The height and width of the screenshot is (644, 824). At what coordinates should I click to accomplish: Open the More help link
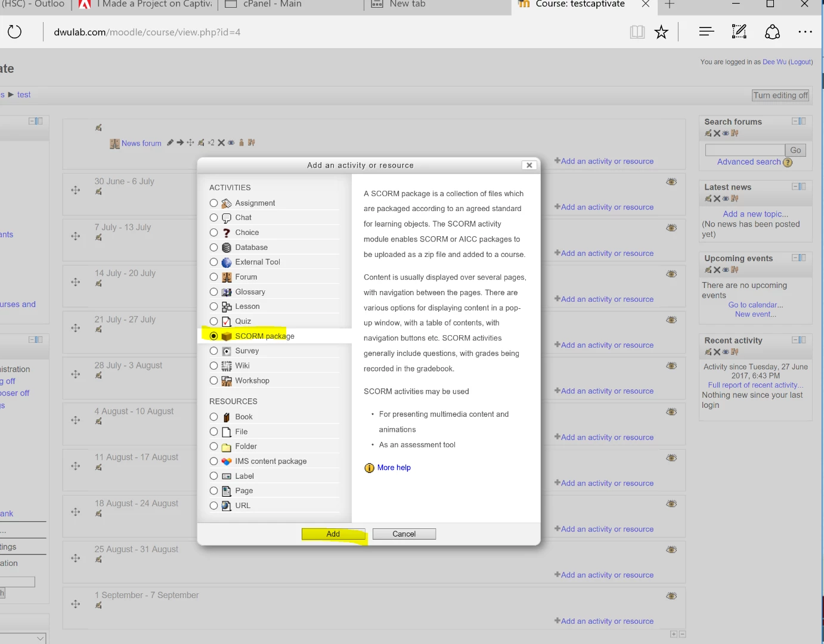click(x=394, y=467)
